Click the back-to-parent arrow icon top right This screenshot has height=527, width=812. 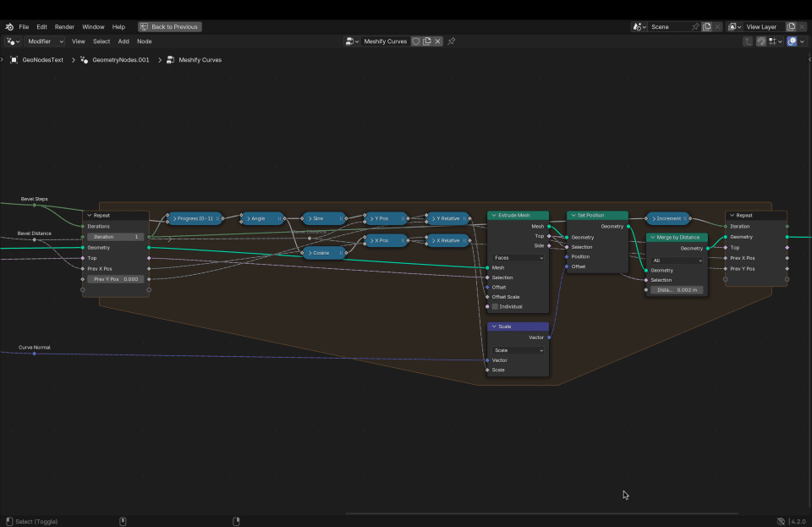pos(748,41)
